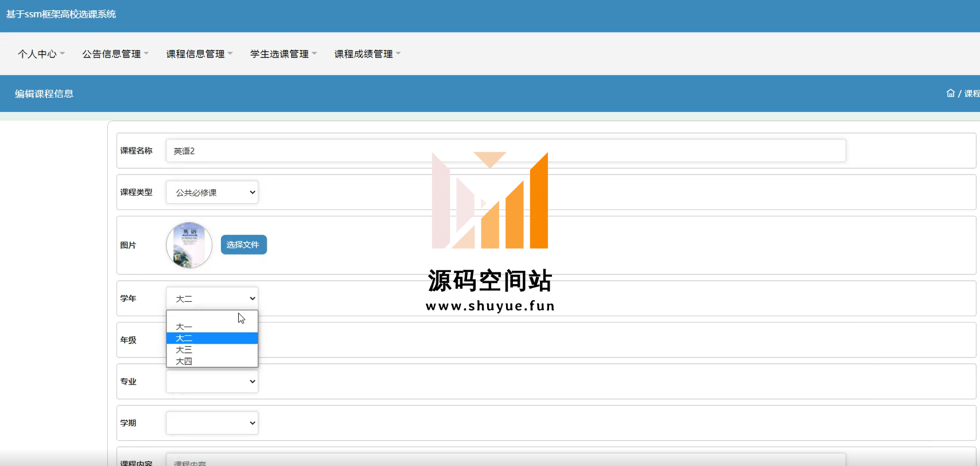Toggle the 学年 dropdown showing 大二
Screen dimensions: 980x466
(x=212, y=298)
